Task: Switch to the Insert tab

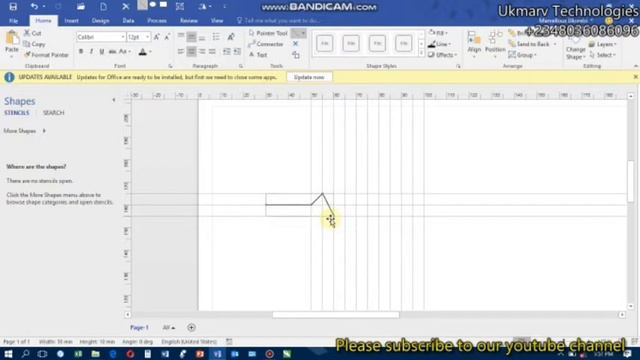Action: pyautogui.click(x=71, y=20)
